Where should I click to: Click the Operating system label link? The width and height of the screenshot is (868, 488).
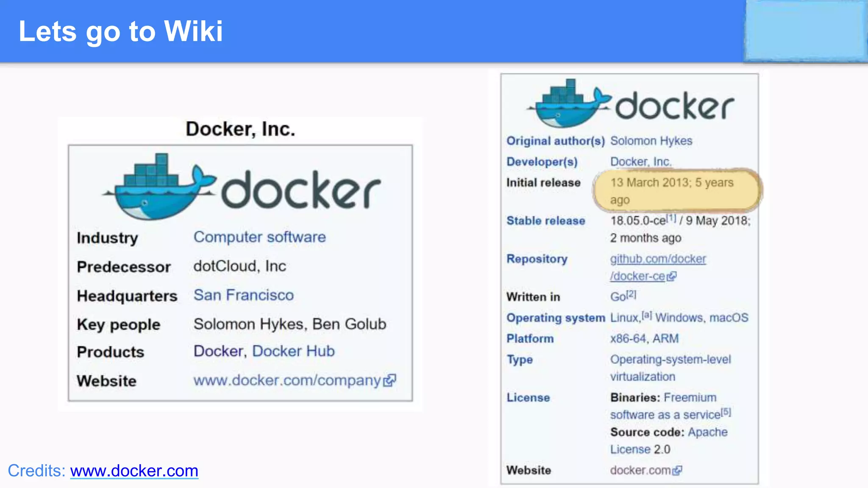pos(556,318)
